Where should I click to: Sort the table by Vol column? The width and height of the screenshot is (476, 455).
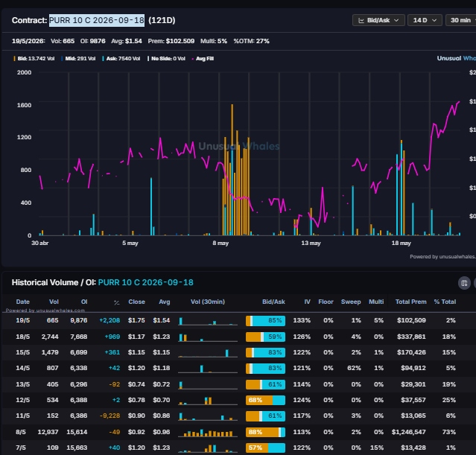tap(54, 302)
